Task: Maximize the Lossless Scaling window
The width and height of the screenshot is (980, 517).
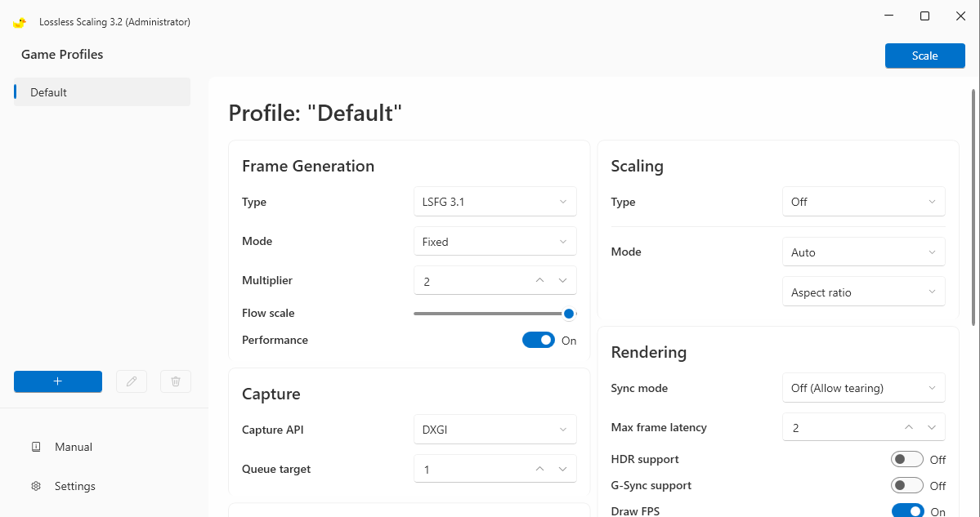Action: (925, 16)
